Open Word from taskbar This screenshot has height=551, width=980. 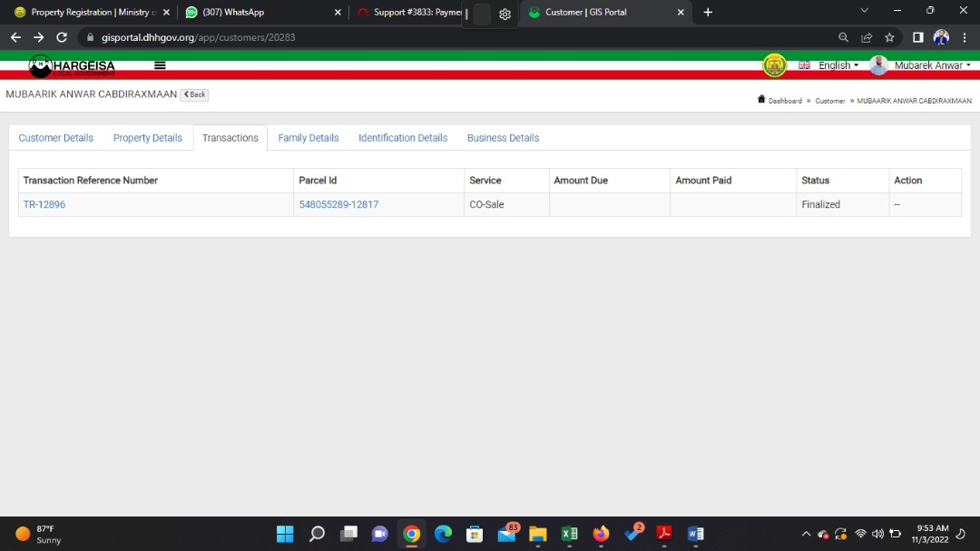click(x=696, y=534)
